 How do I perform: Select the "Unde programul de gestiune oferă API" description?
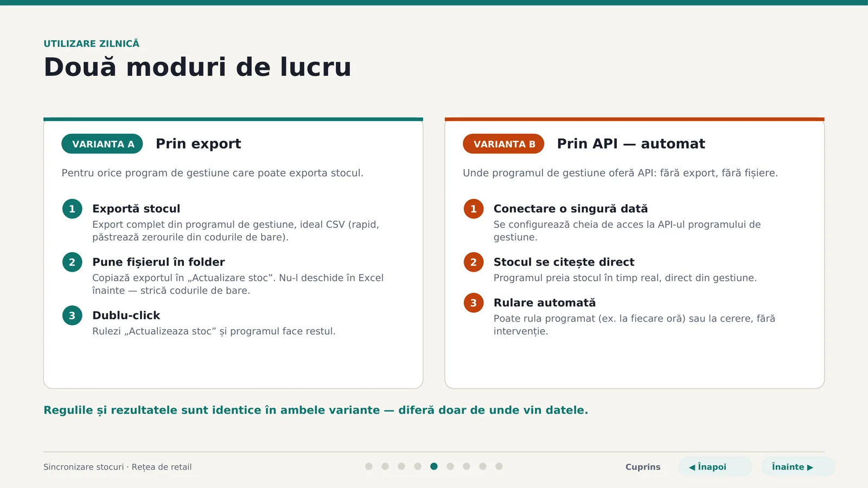pos(620,173)
